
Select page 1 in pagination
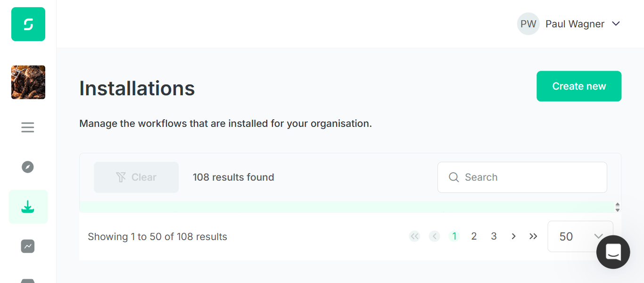click(x=454, y=236)
